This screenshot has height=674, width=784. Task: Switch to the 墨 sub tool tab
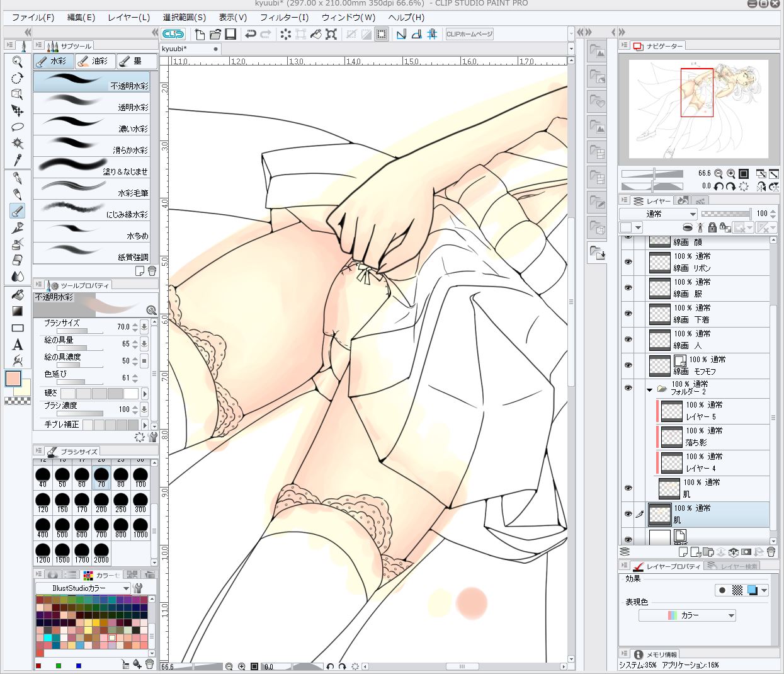[x=136, y=61]
